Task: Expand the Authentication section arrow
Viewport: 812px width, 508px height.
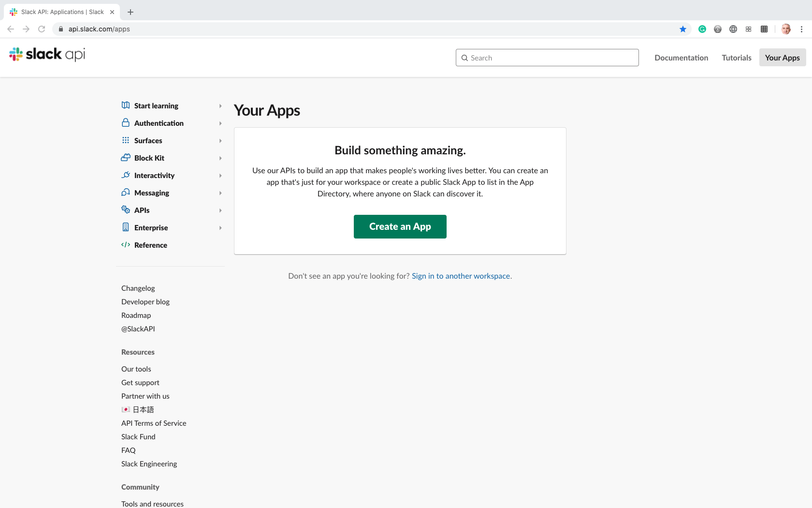Action: point(220,123)
